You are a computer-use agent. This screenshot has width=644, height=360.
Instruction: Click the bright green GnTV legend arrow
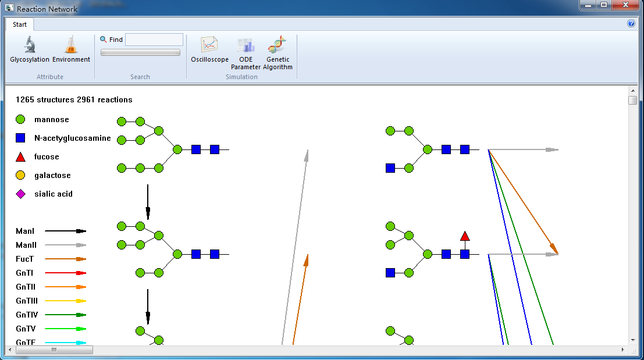coord(65,329)
